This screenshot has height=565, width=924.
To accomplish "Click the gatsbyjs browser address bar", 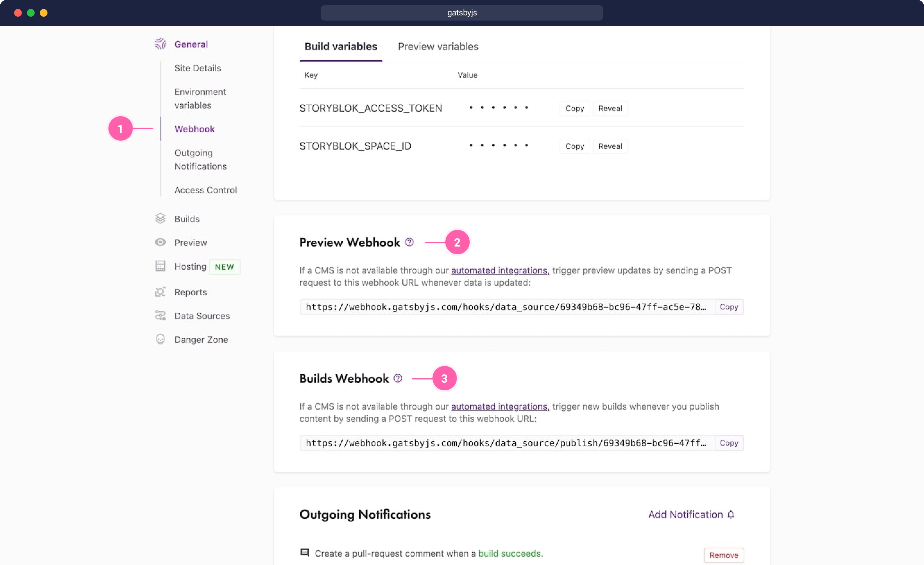I will [462, 13].
